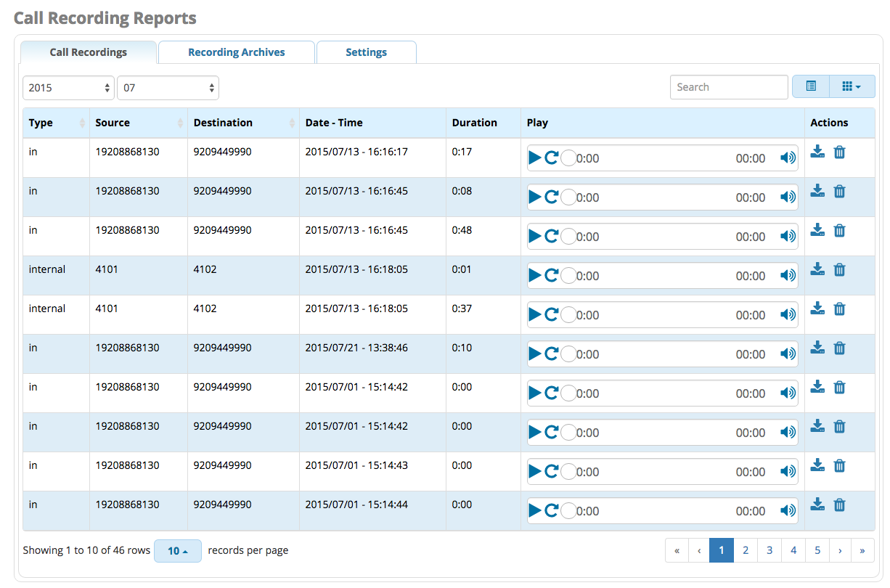This screenshot has width=890, height=588.
Task: Download the 15:14:43 recording
Action: [817, 465]
